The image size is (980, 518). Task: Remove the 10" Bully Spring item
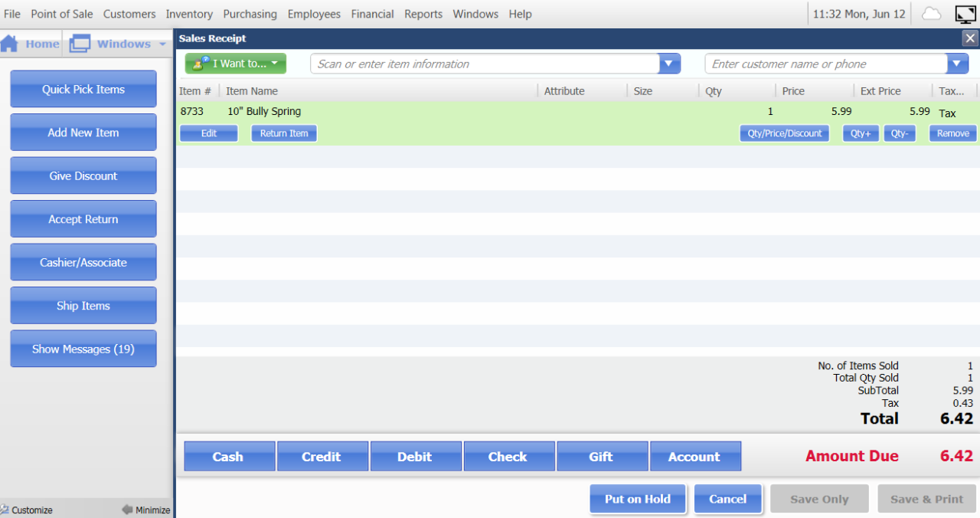pyautogui.click(x=952, y=133)
